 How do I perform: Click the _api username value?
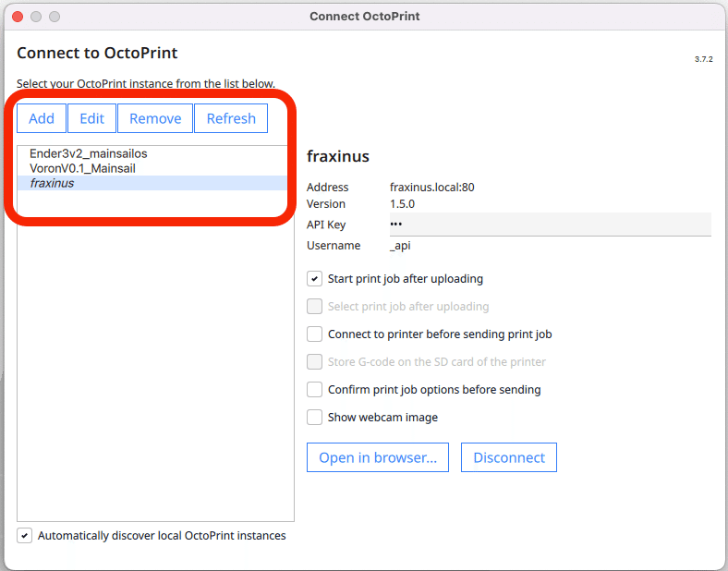coord(400,246)
